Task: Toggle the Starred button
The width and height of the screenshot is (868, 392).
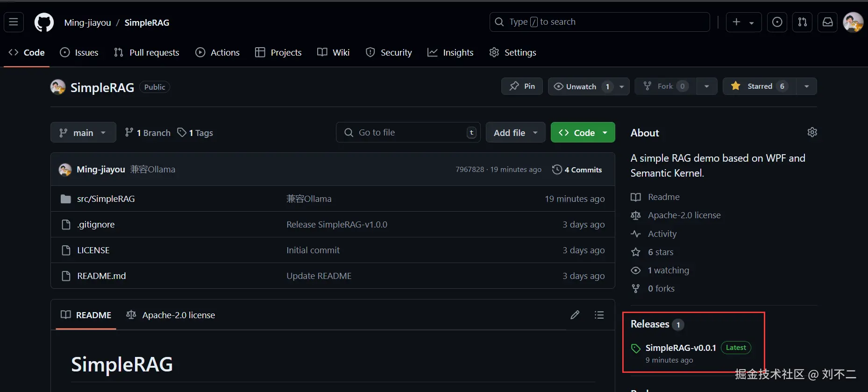Action: [759, 86]
